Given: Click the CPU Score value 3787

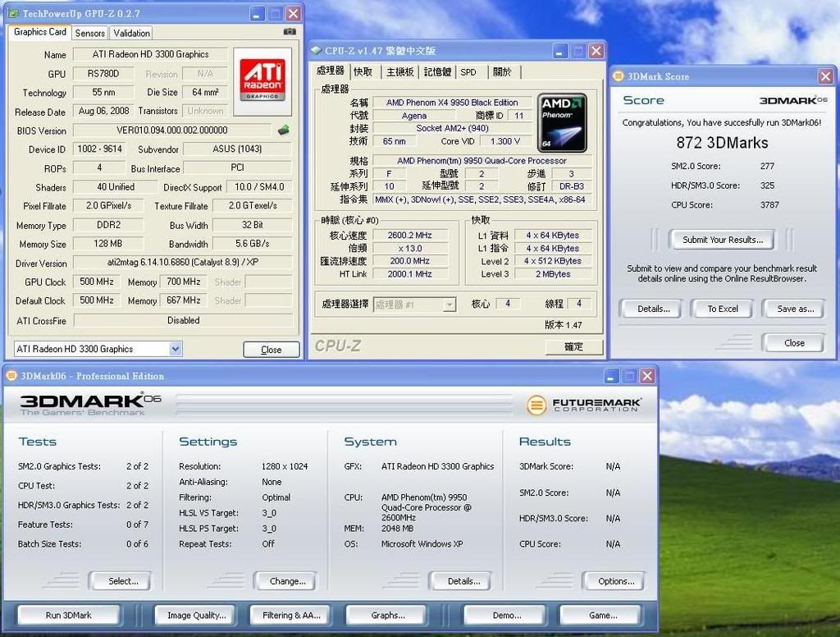Looking at the screenshot, I should [x=769, y=205].
